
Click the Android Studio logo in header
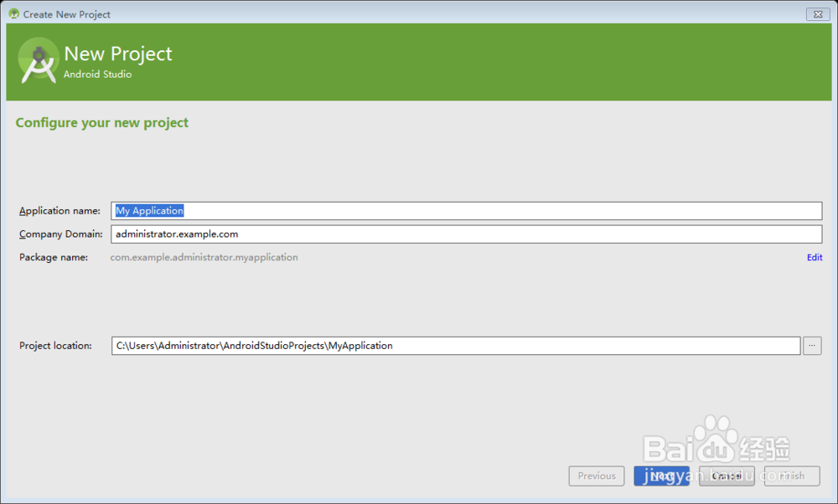click(x=39, y=60)
